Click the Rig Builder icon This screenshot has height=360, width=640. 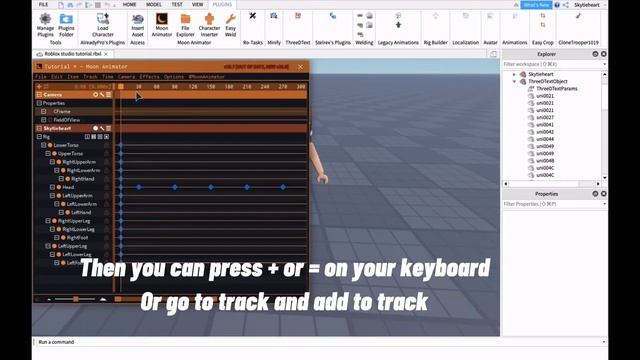(436, 16)
